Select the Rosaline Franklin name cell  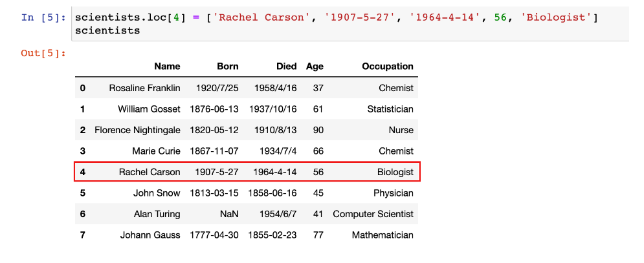[144, 88]
